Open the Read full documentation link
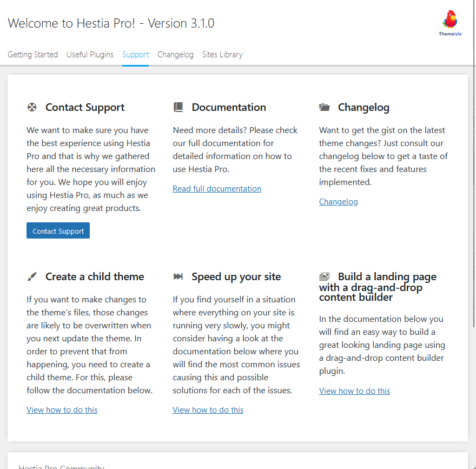The height and width of the screenshot is (469, 476). [217, 188]
